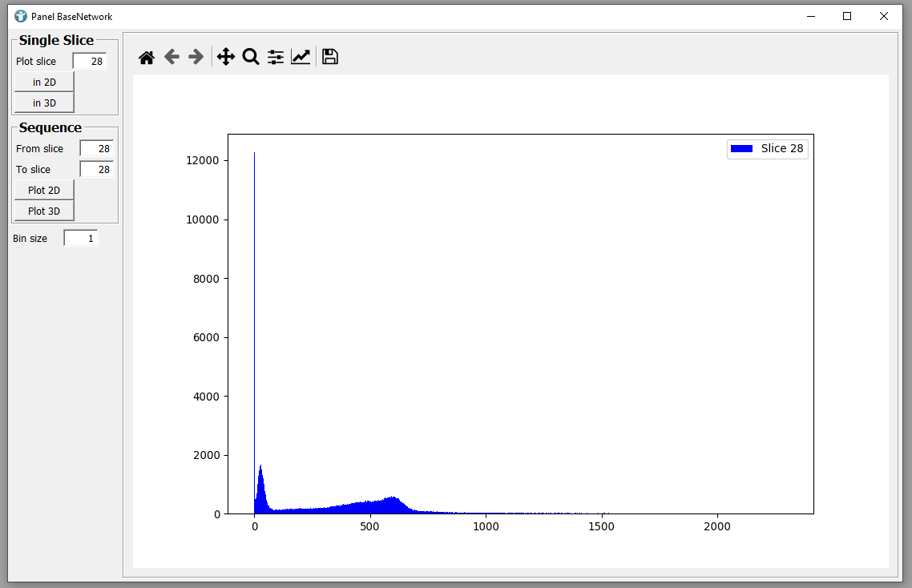Go back to previous plot view

[x=172, y=57]
